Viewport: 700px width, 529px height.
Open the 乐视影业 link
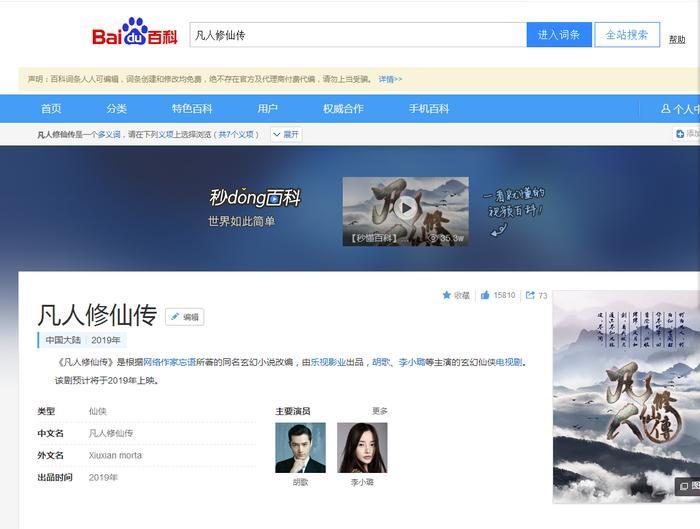[x=328, y=362]
